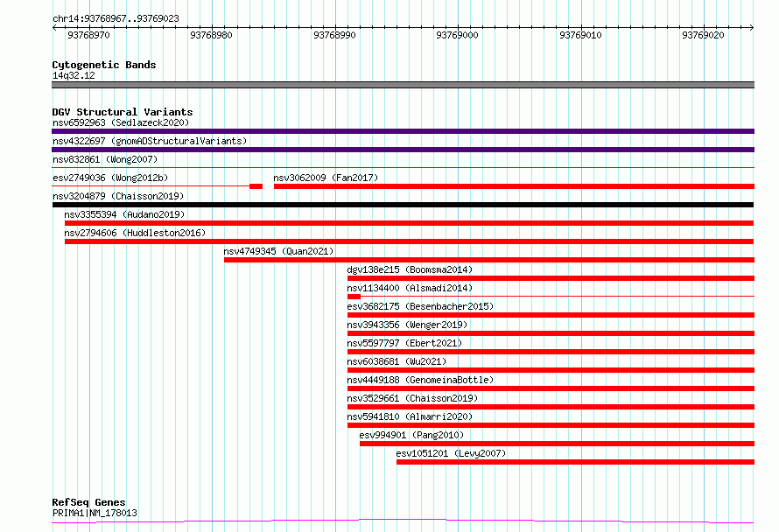779x532 pixels.
Task: Click the Cytogenetic Bands track heading
Action: point(104,65)
